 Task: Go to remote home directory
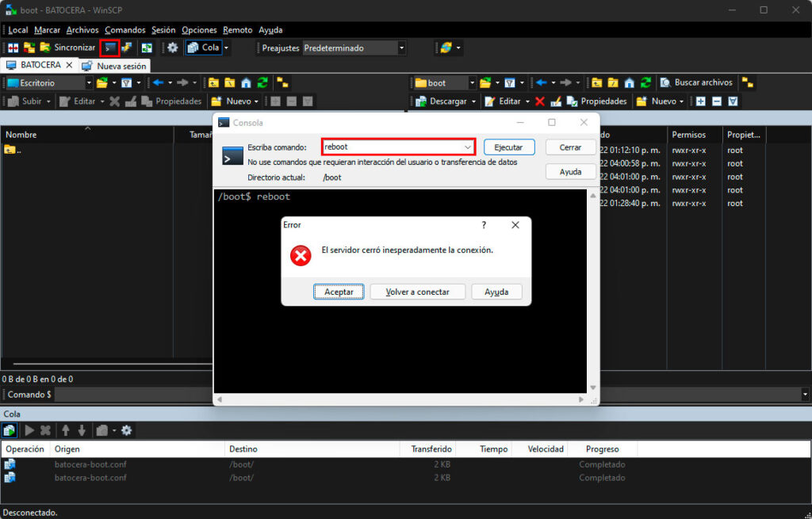pyautogui.click(x=629, y=82)
